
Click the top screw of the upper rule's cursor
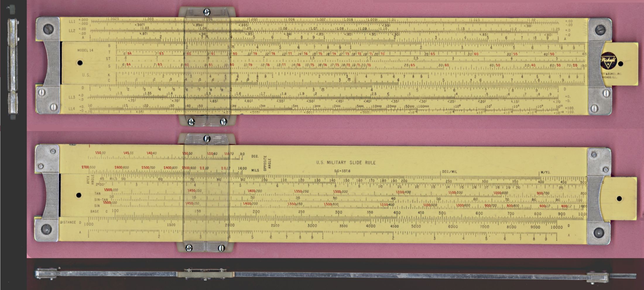click(x=207, y=12)
